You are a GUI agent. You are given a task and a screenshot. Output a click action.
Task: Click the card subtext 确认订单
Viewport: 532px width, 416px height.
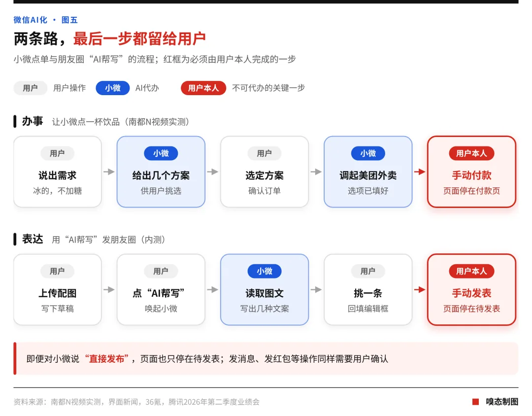point(265,191)
